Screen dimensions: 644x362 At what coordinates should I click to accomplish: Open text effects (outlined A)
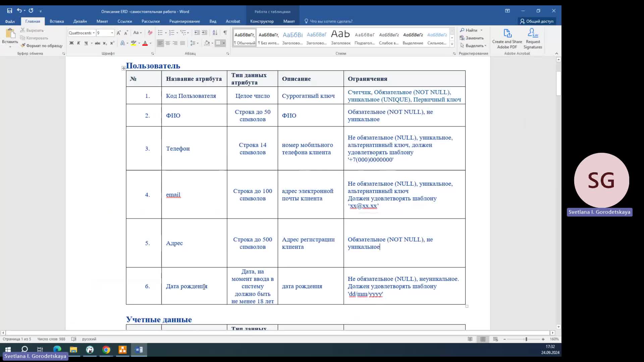click(x=122, y=43)
